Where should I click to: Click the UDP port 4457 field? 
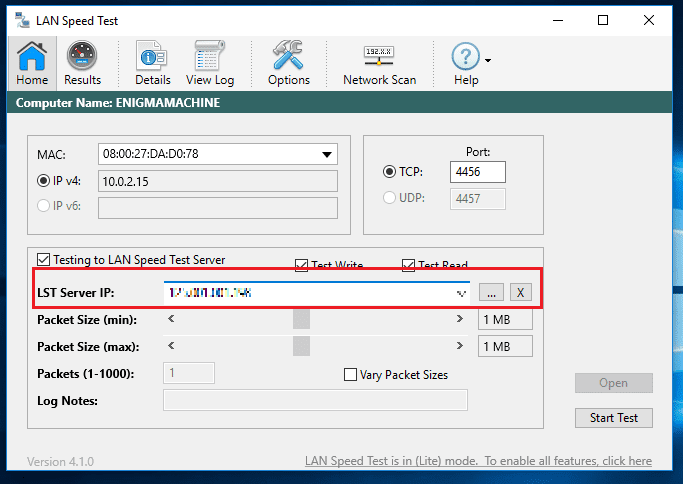click(x=478, y=199)
